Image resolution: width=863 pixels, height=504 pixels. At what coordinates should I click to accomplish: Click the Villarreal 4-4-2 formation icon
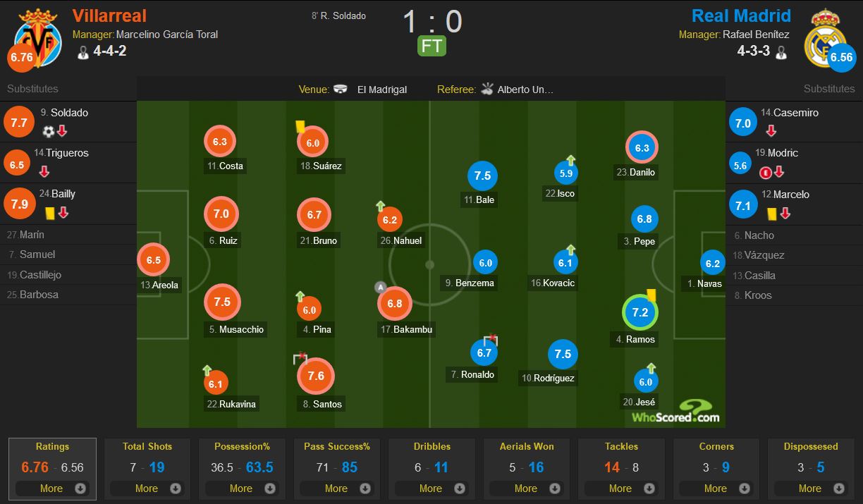pos(83,52)
